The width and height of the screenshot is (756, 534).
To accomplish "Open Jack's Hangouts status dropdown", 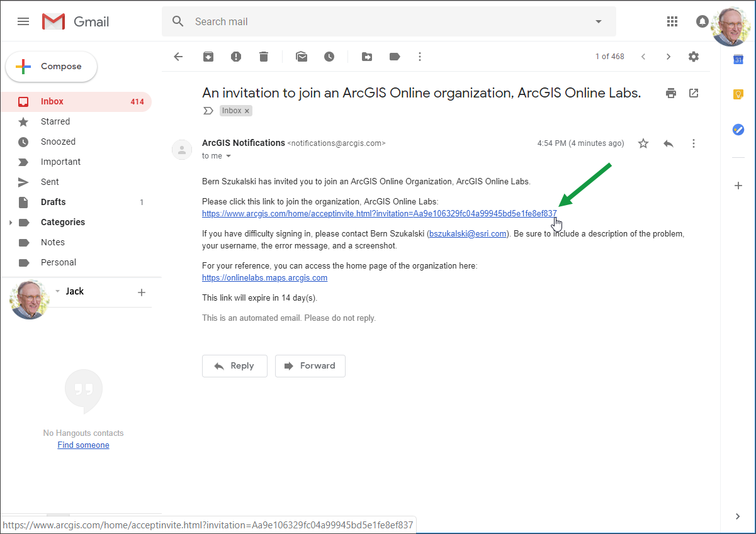I will pyautogui.click(x=58, y=291).
